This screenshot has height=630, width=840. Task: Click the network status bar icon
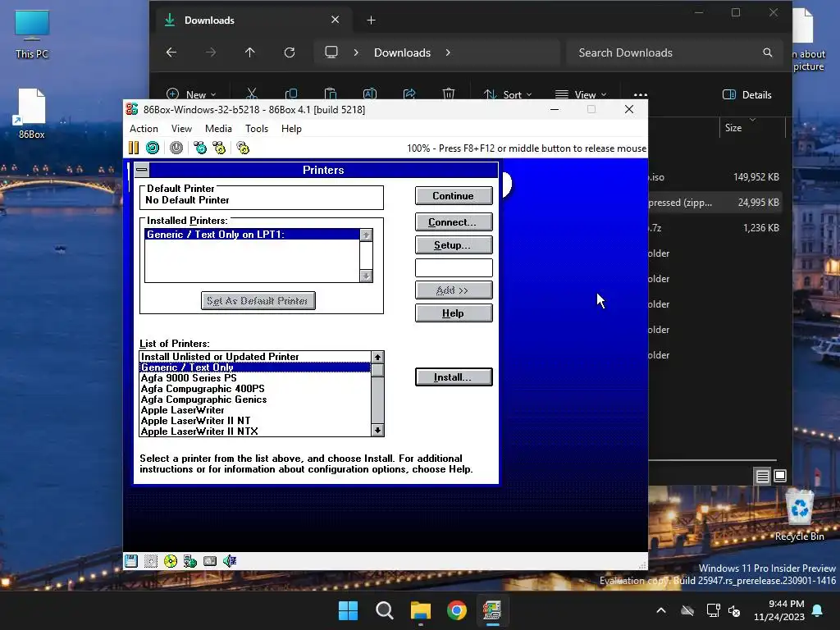point(190,561)
